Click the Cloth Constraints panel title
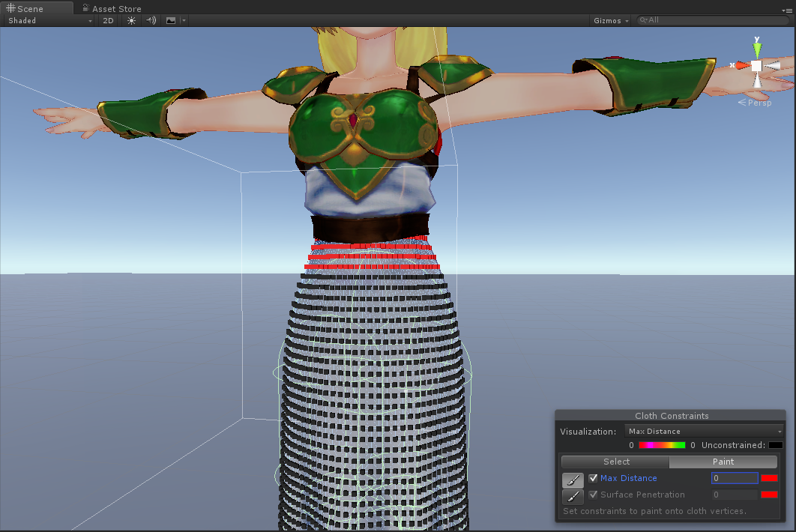 tap(671, 416)
